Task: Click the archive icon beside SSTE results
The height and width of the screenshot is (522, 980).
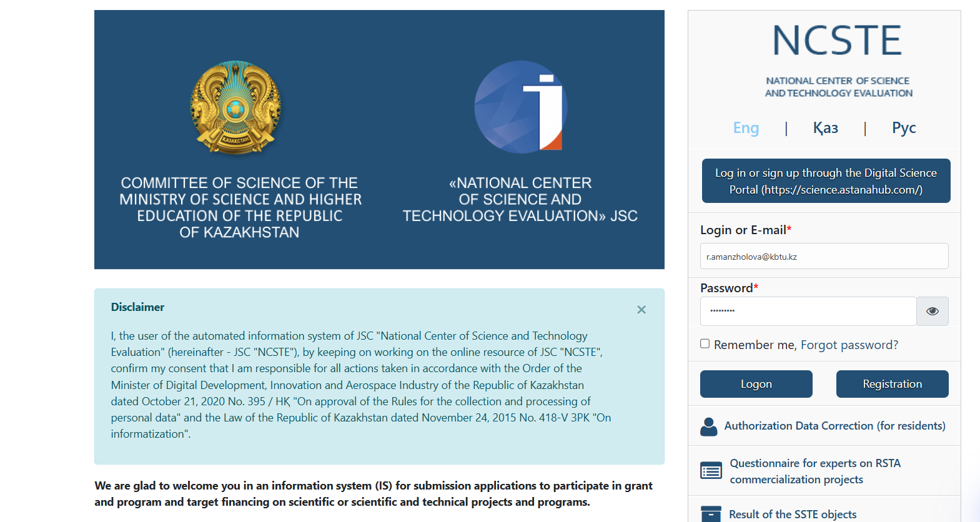Action: click(711, 514)
